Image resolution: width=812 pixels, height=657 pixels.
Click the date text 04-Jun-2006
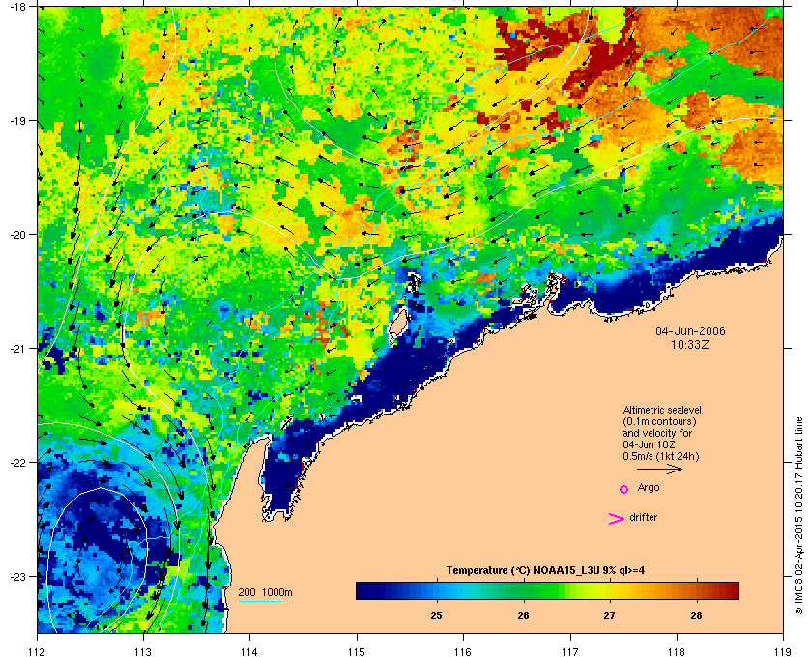pyautogui.click(x=690, y=330)
